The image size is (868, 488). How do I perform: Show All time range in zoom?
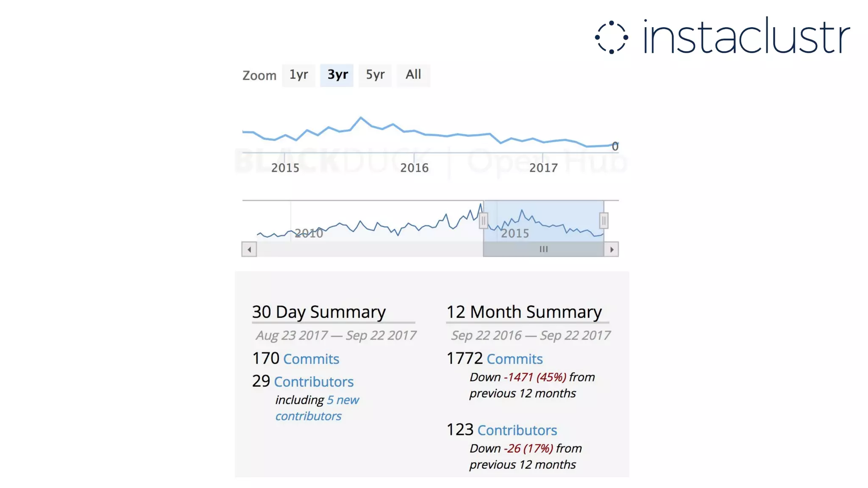pos(413,75)
